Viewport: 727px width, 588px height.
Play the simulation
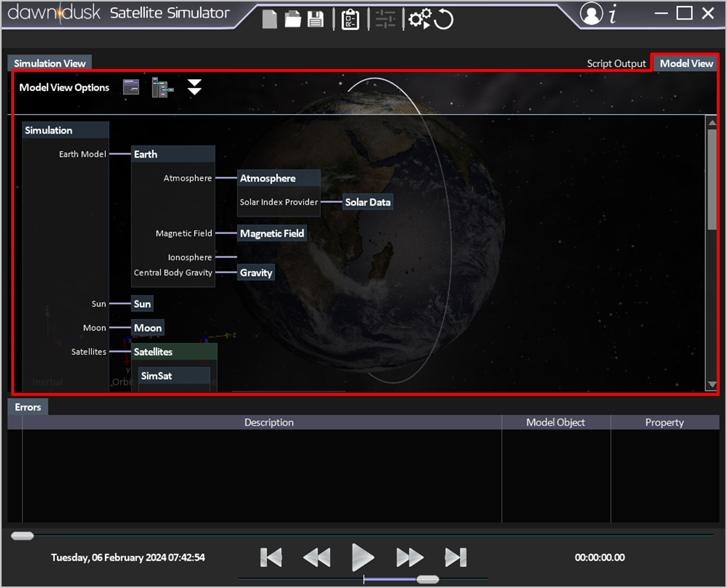(363, 557)
